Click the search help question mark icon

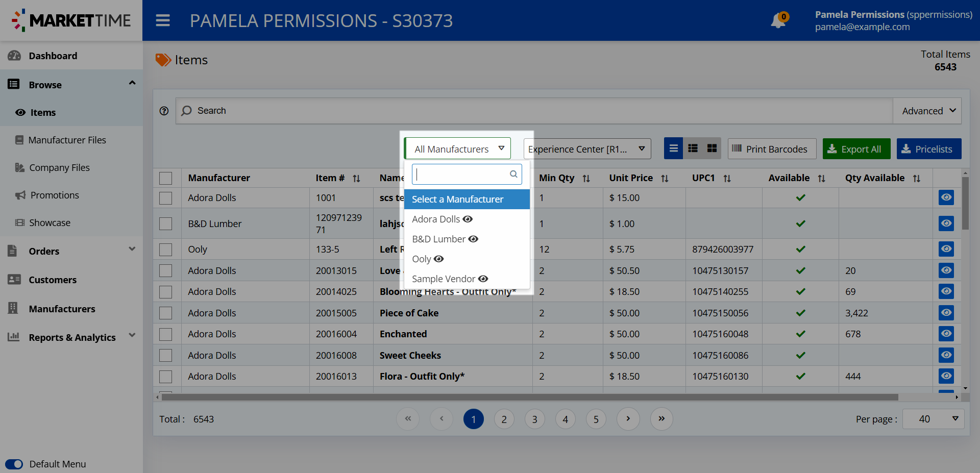(164, 111)
